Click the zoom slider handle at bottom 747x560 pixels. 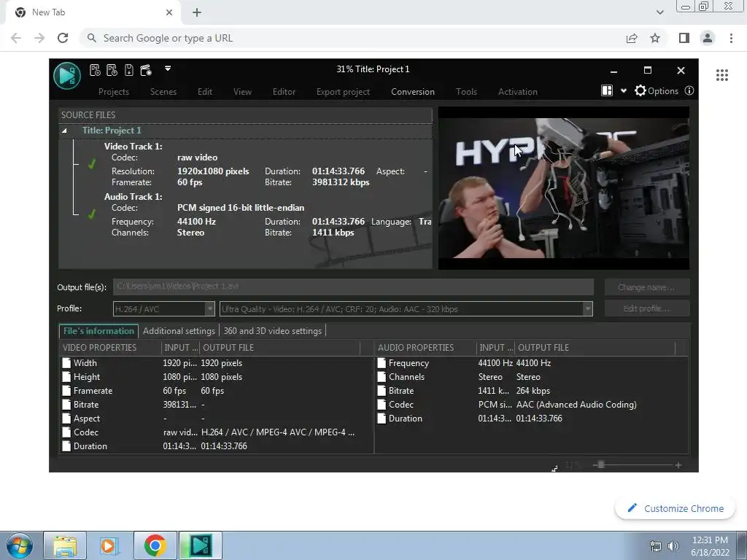tap(601, 464)
